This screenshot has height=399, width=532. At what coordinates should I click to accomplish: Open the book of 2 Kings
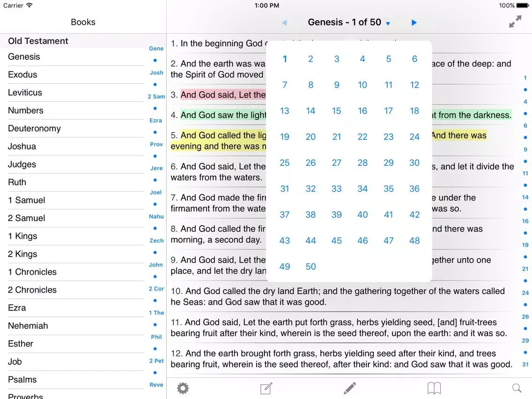coord(76,254)
